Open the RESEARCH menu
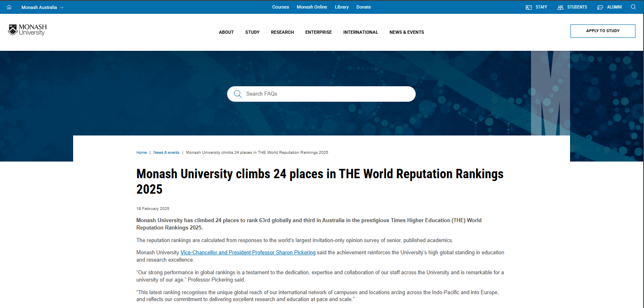 tap(282, 32)
